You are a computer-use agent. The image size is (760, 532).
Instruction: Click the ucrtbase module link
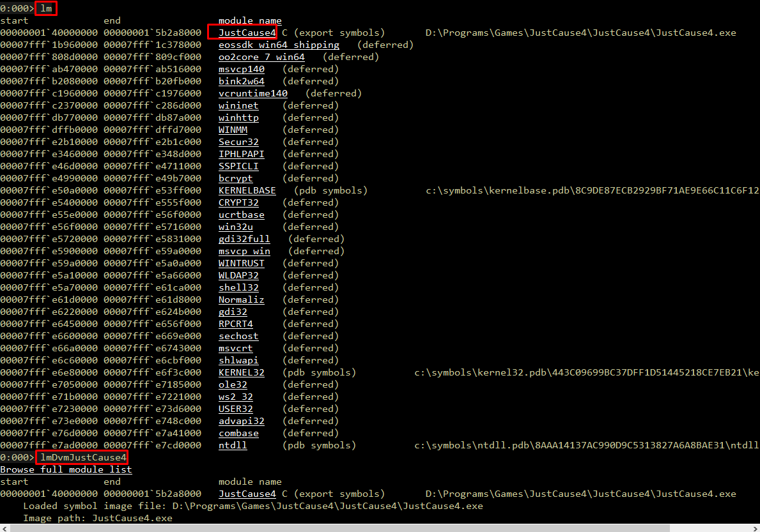tap(241, 215)
